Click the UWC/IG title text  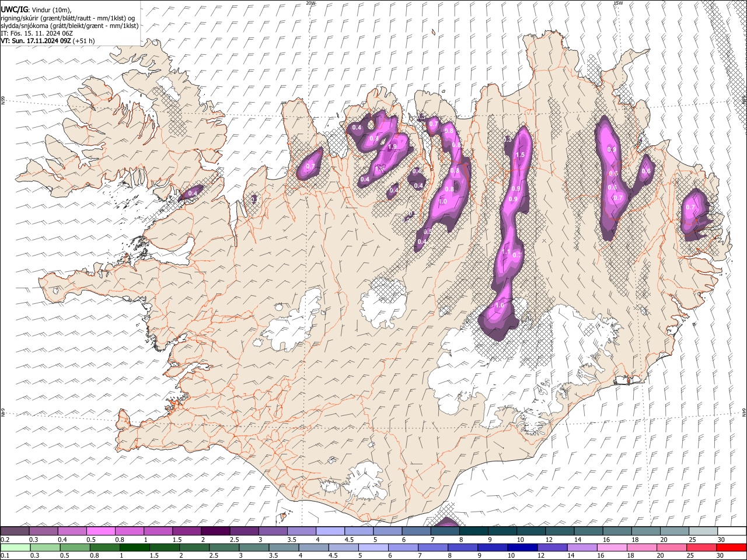[x=15, y=9]
